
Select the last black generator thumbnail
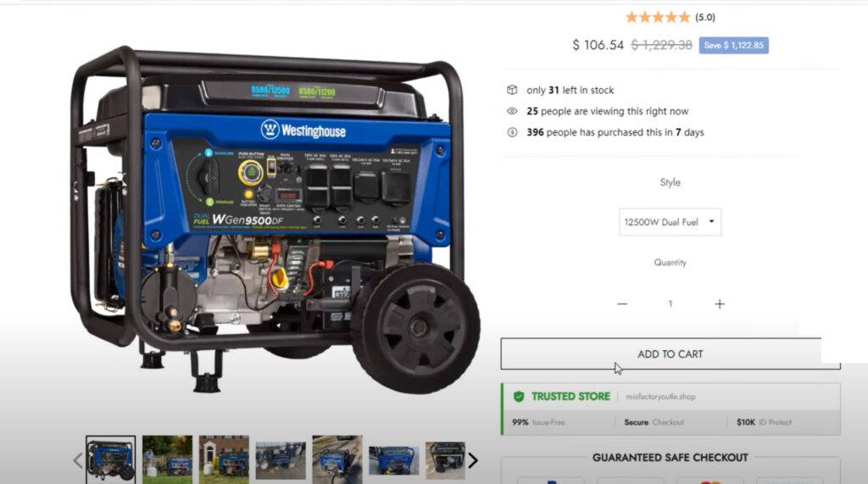click(445, 460)
